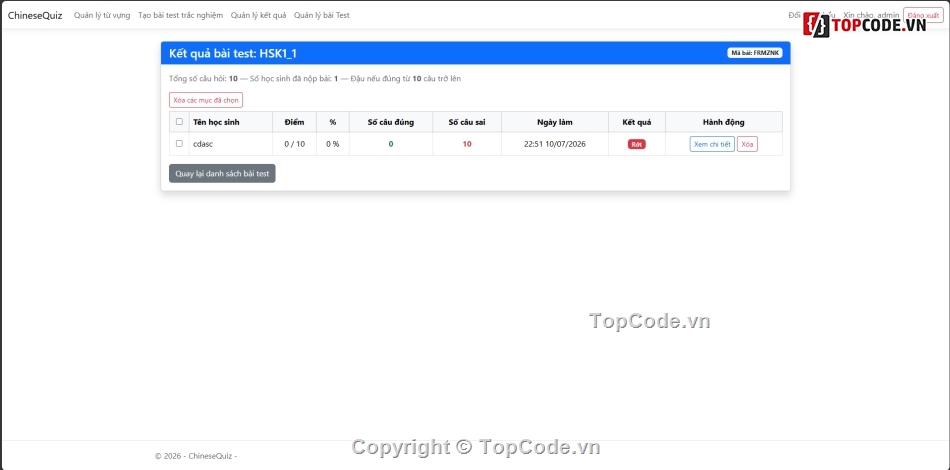Click the Điểm column header
This screenshot has width=950, height=470.
point(294,122)
